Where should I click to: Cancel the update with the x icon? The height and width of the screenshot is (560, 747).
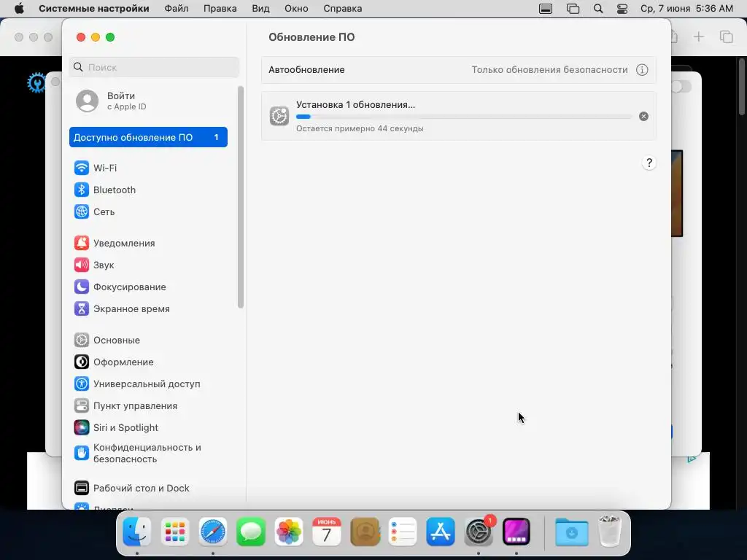coord(643,116)
